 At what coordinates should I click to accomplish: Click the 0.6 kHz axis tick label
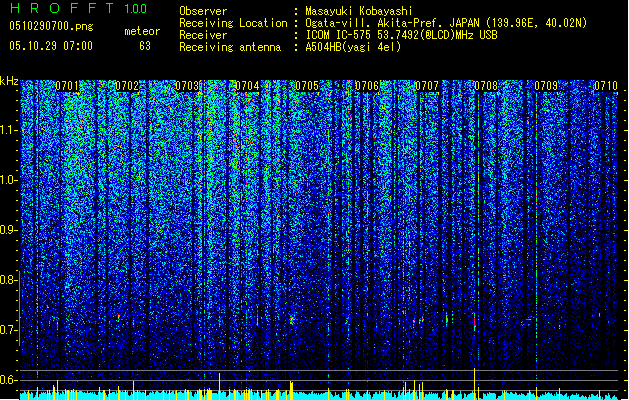click(x=9, y=380)
